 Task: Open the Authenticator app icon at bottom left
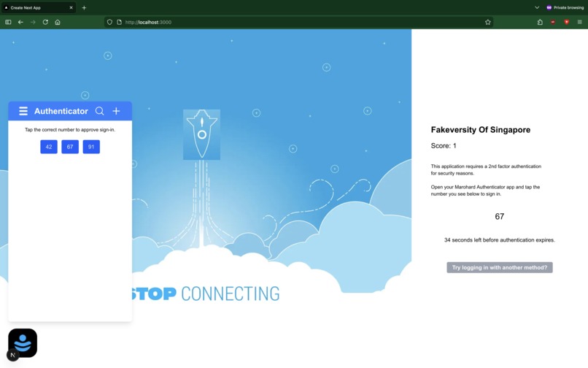(x=23, y=343)
